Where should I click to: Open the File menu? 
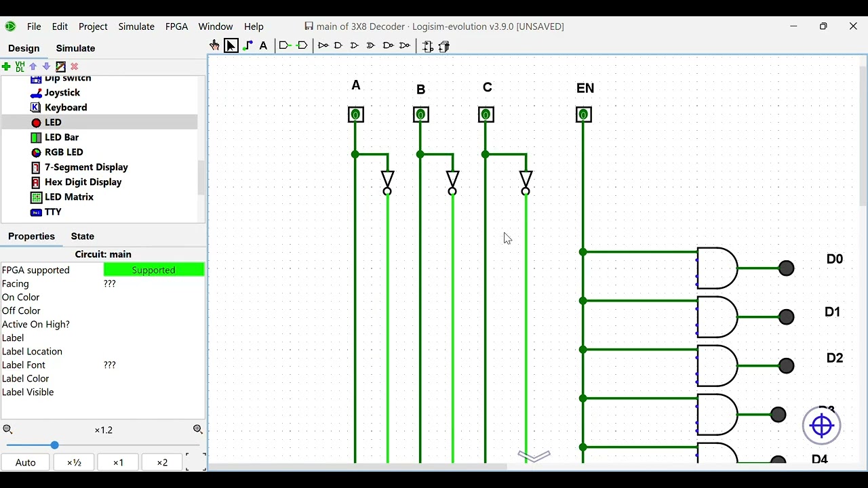pyautogui.click(x=34, y=26)
